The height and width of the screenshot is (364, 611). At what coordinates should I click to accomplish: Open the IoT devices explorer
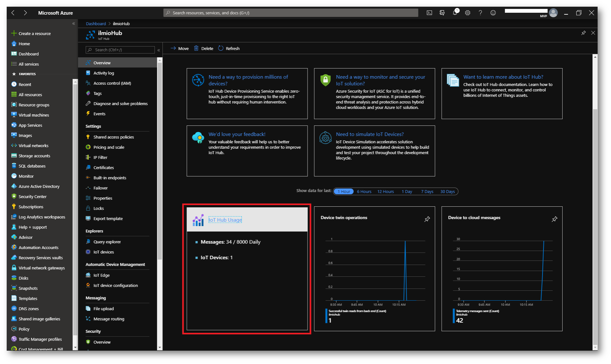click(x=104, y=252)
